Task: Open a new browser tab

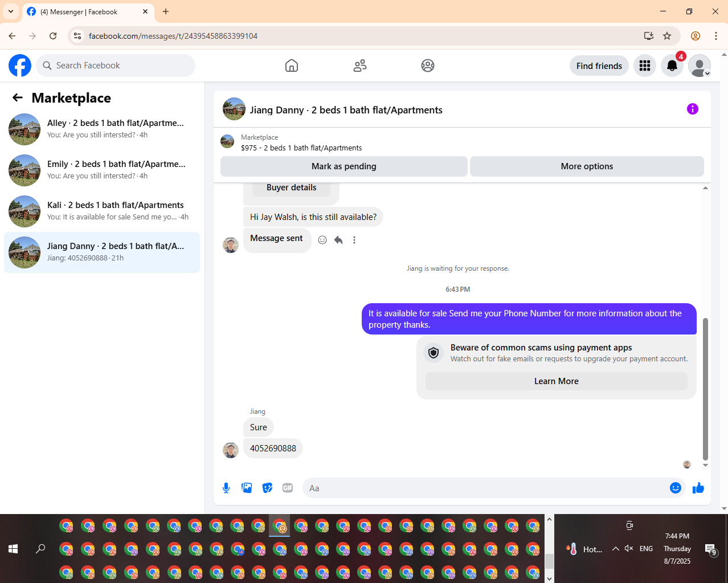Action: click(166, 11)
